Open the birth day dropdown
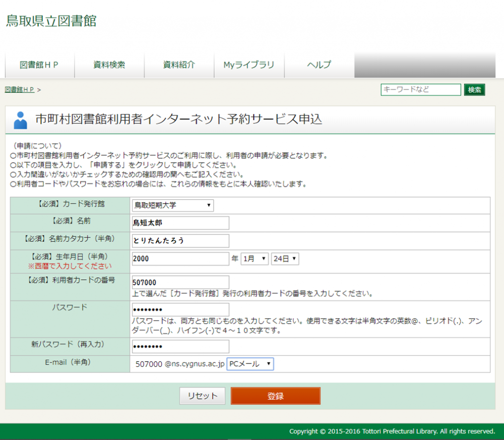Viewport: 504px width, 440px height. pos(285,259)
